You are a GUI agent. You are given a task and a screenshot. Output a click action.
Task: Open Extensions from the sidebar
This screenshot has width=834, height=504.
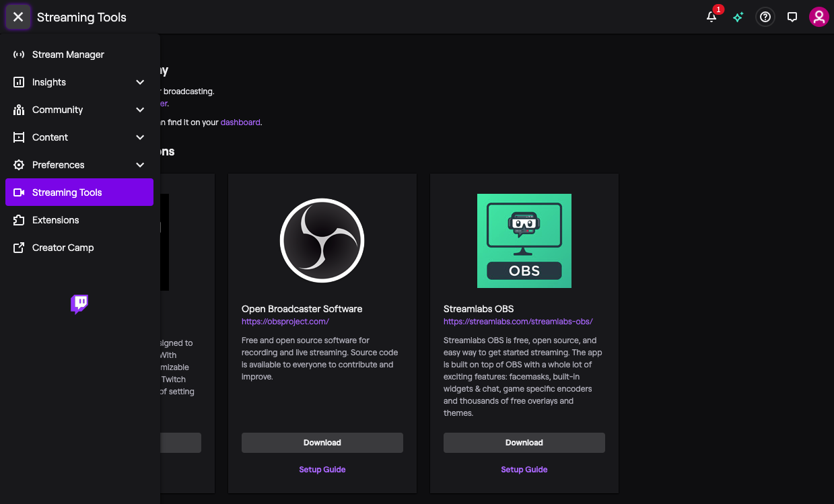pos(79,220)
